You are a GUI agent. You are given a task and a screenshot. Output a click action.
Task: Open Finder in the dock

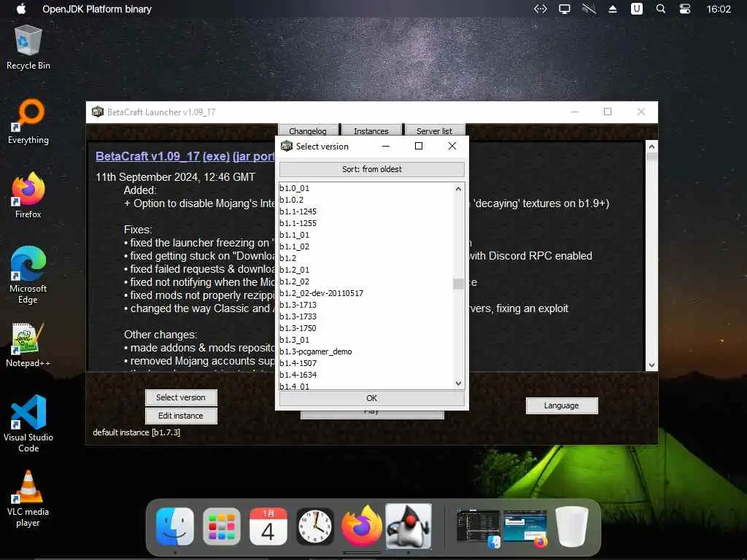pyautogui.click(x=175, y=526)
